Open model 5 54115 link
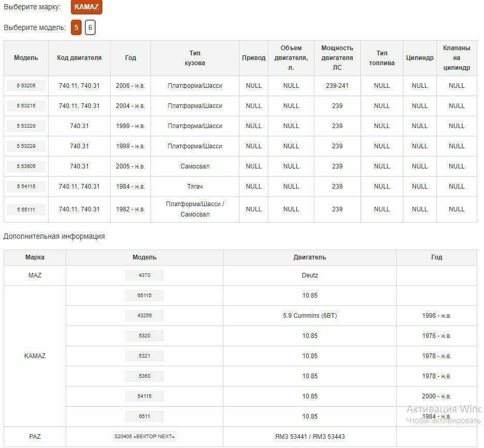 [26, 187]
